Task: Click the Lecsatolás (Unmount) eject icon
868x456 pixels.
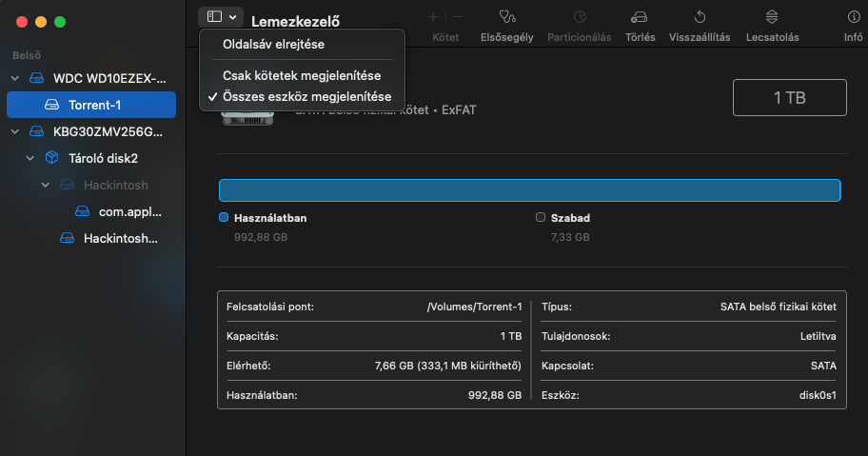Action: (x=772, y=17)
